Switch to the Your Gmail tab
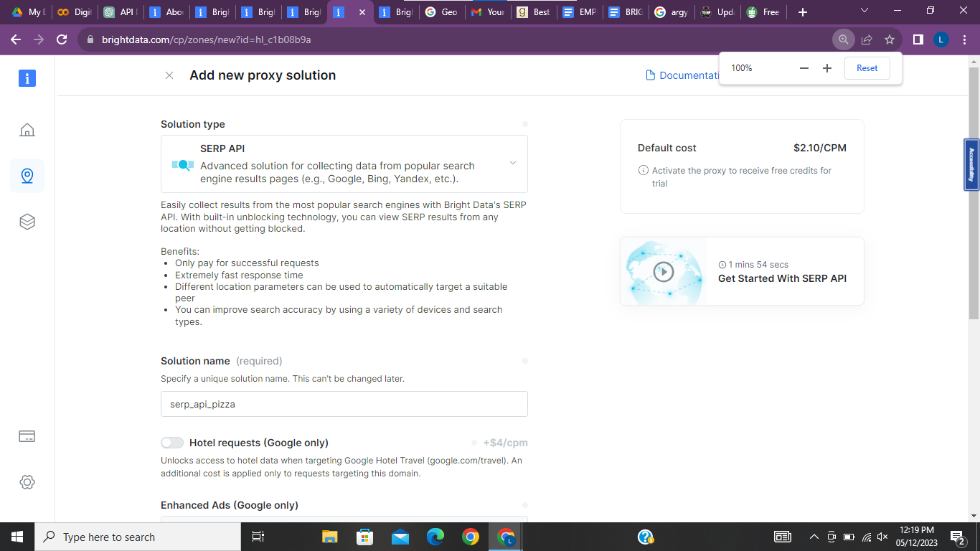This screenshot has height=551, width=980. (487, 12)
